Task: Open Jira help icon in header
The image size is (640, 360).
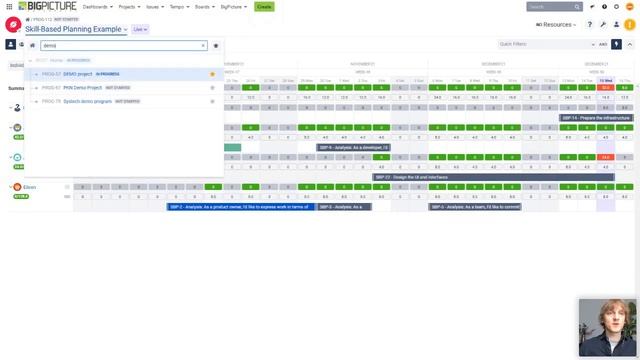Action: pyautogui.click(x=604, y=7)
